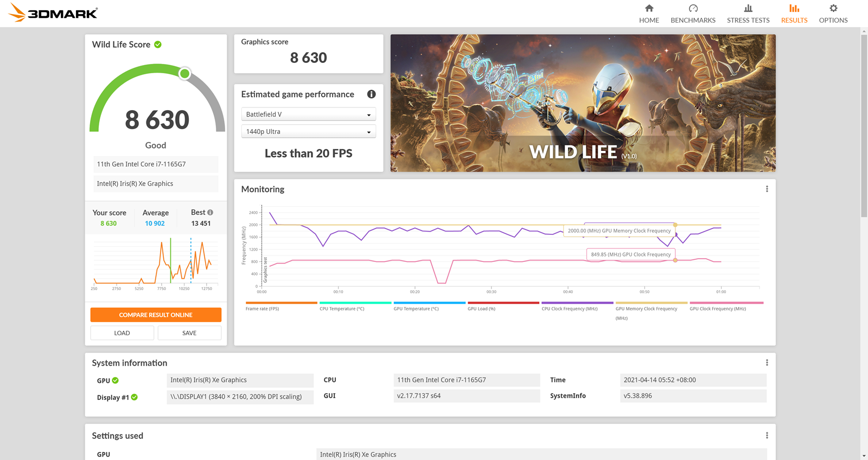The image size is (868, 460).
Task: Open the Monitoring panel three-dot menu
Action: tap(767, 189)
